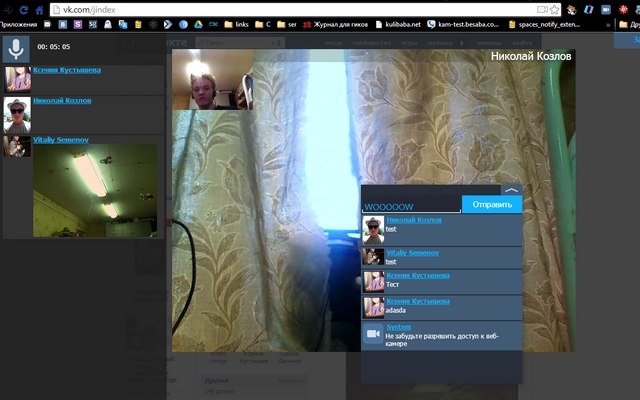
Task: Click the anime character extension icon
Action: click(571, 10)
